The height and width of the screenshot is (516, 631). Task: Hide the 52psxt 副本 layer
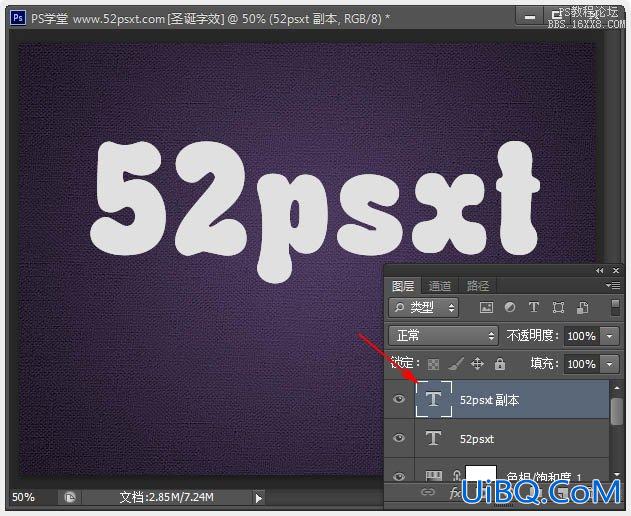[399, 399]
